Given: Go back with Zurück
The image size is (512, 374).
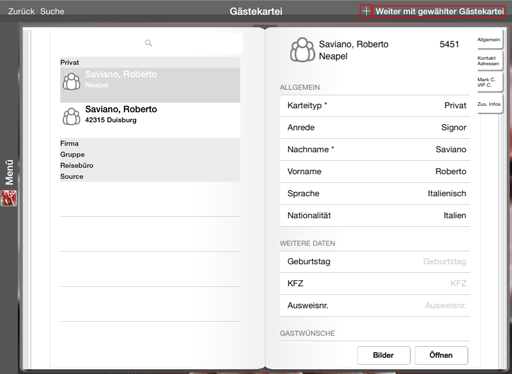Looking at the screenshot, I should pyautogui.click(x=21, y=11).
